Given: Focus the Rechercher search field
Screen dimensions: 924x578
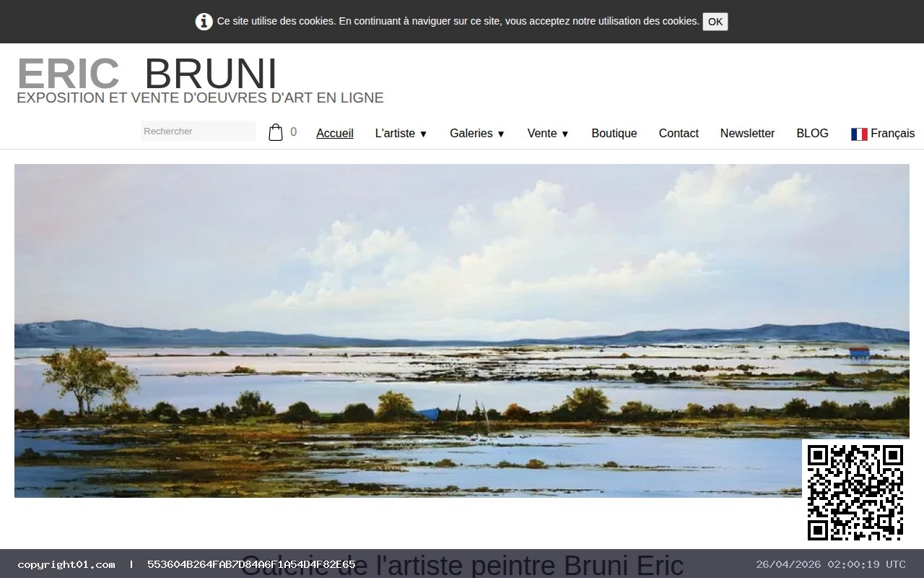Looking at the screenshot, I should point(198,131).
